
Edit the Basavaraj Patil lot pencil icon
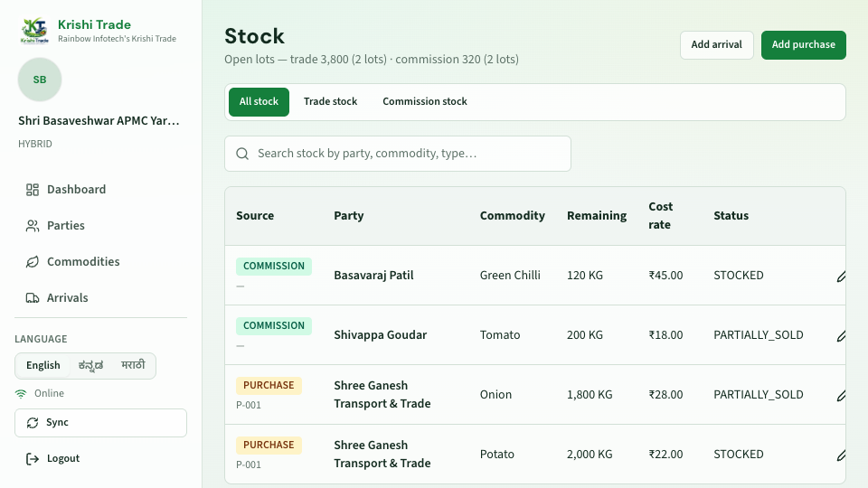(x=841, y=276)
